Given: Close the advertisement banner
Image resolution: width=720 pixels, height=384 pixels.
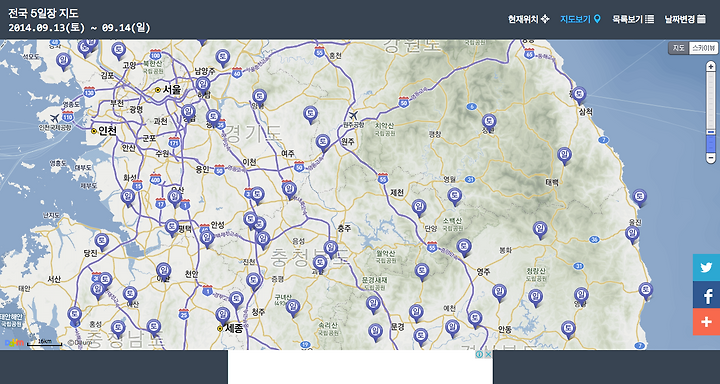Looking at the screenshot, I should [x=488, y=354].
